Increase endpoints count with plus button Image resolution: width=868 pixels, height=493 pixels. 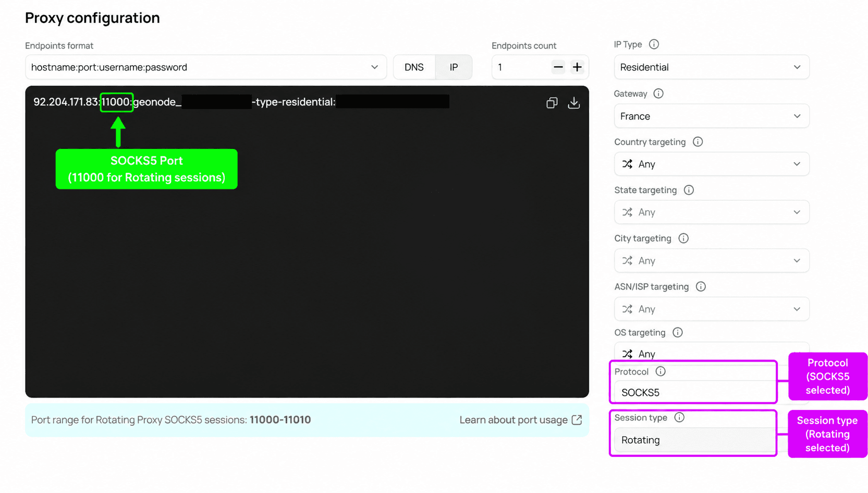(x=577, y=67)
